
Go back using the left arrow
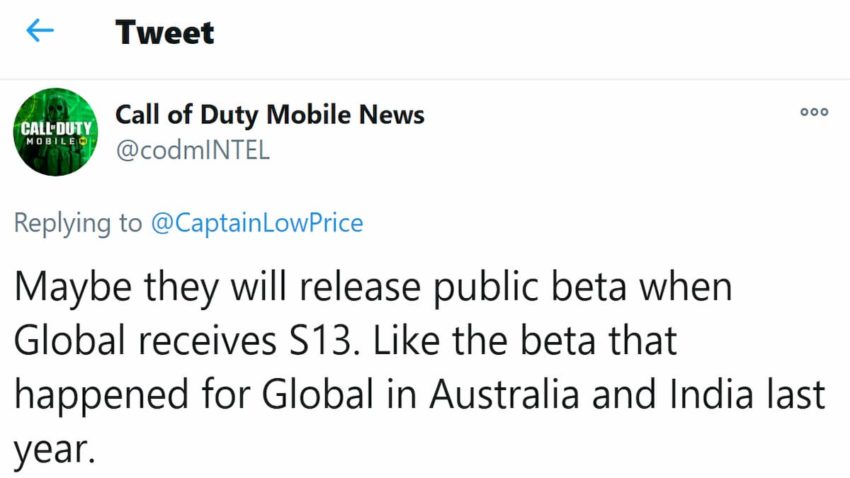click(x=40, y=32)
